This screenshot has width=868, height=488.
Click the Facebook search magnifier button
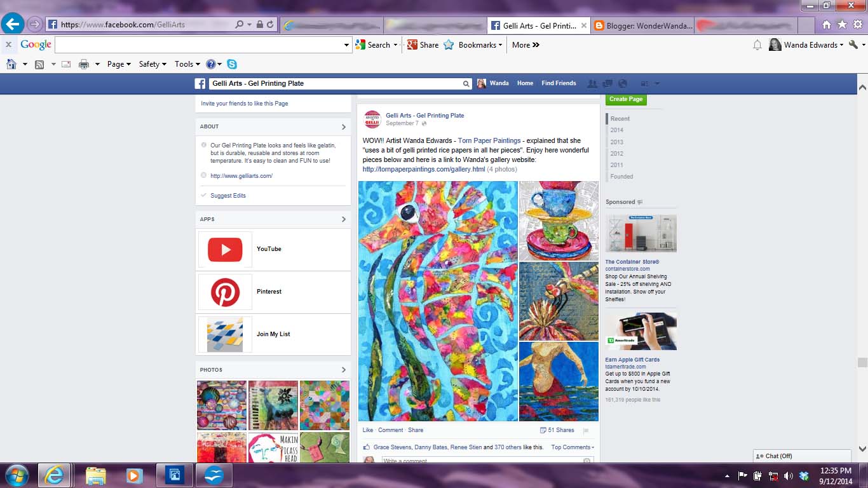pos(466,83)
